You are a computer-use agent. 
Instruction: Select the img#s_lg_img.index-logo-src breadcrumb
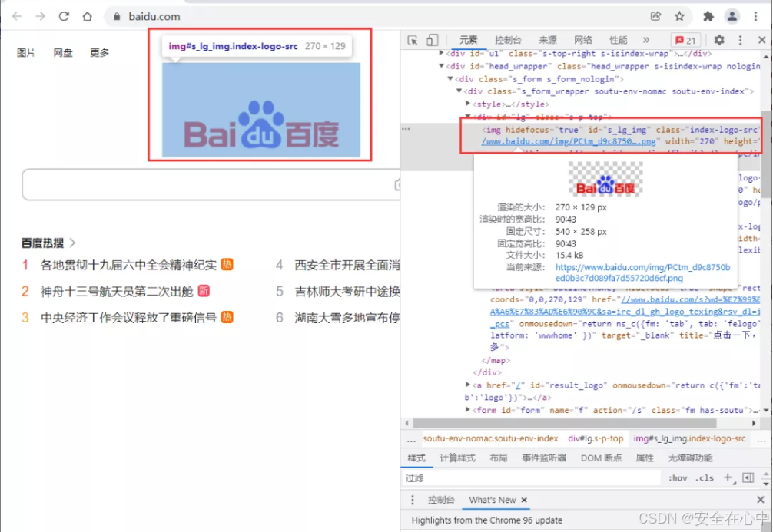pos(689,438)
